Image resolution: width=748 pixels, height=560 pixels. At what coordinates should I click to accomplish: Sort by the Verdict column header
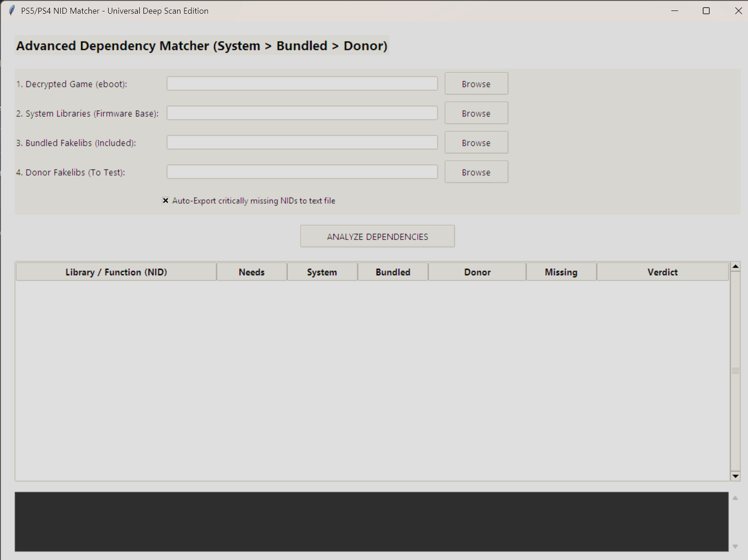663,272
